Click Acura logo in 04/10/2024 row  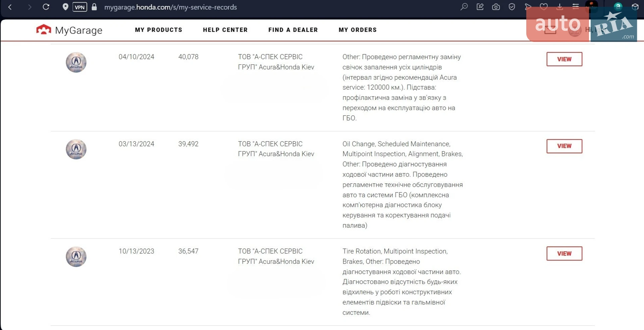click(x=76, y=62)
